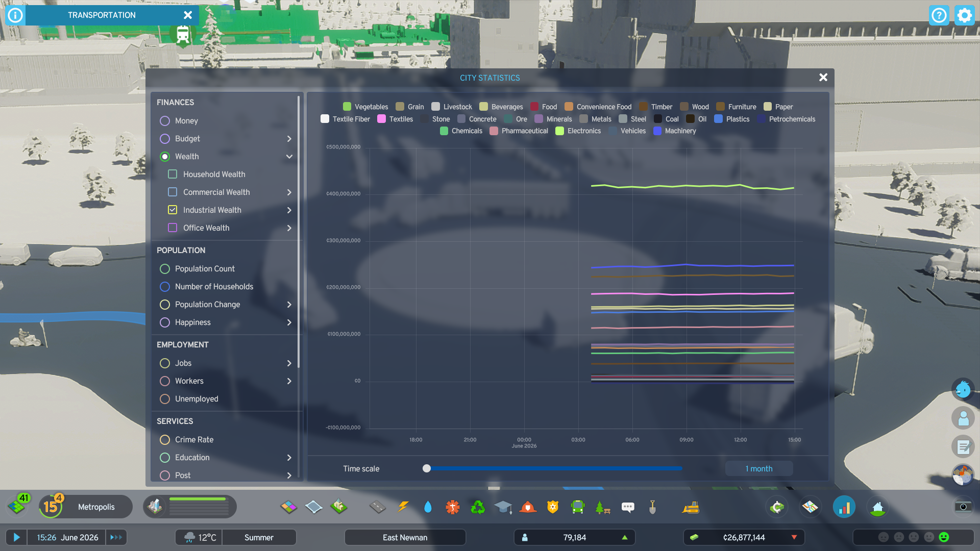
Task: Collapse the Wealth section chevron
Action: pos(289,157)
